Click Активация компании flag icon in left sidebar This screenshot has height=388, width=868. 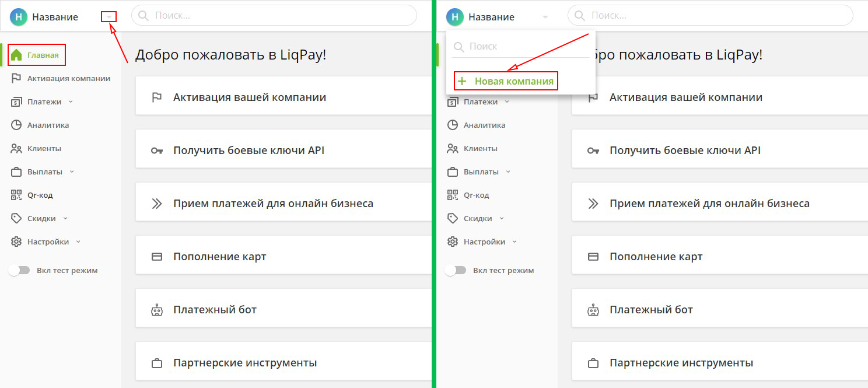tap(16, 78)
